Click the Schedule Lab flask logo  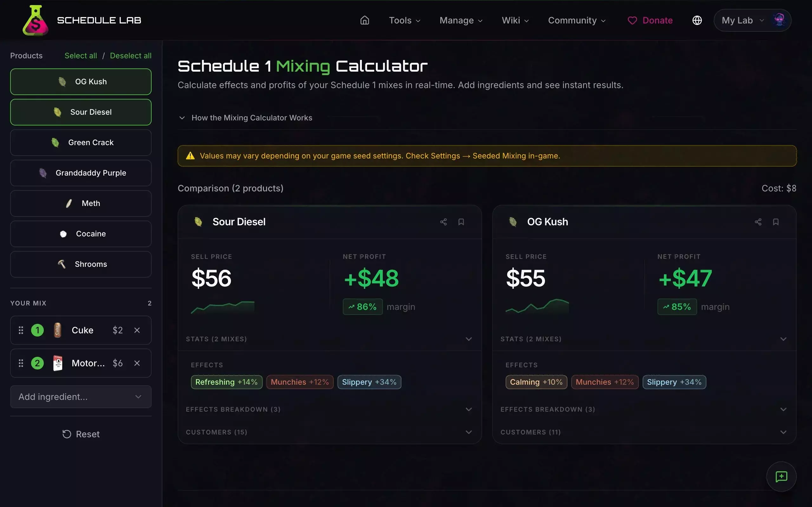coord(35,21)
